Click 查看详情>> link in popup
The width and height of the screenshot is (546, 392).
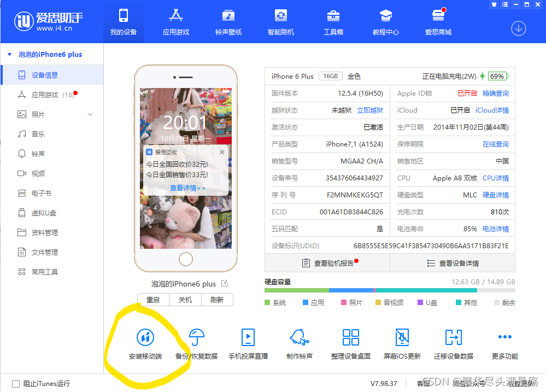187,188
